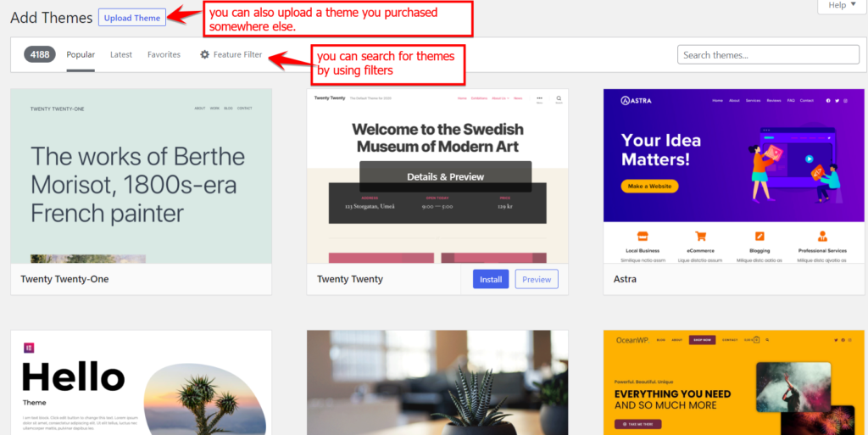Open the succulent plant photo theme thumbnail
The image size is (868, 435).
437,382
